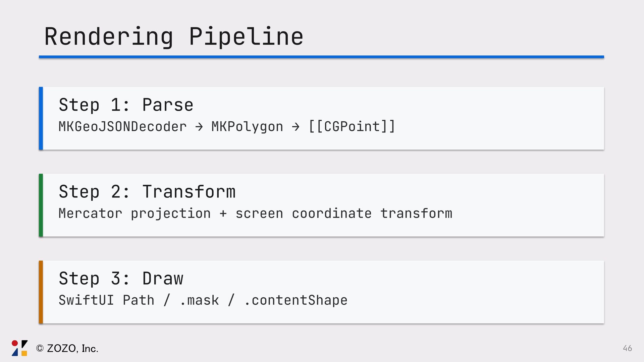Image resolution: width=644 pixels, height=362 pixels.
Task: Click the MKGeoJSONDecoder text
Action: (x=122, y=127)
